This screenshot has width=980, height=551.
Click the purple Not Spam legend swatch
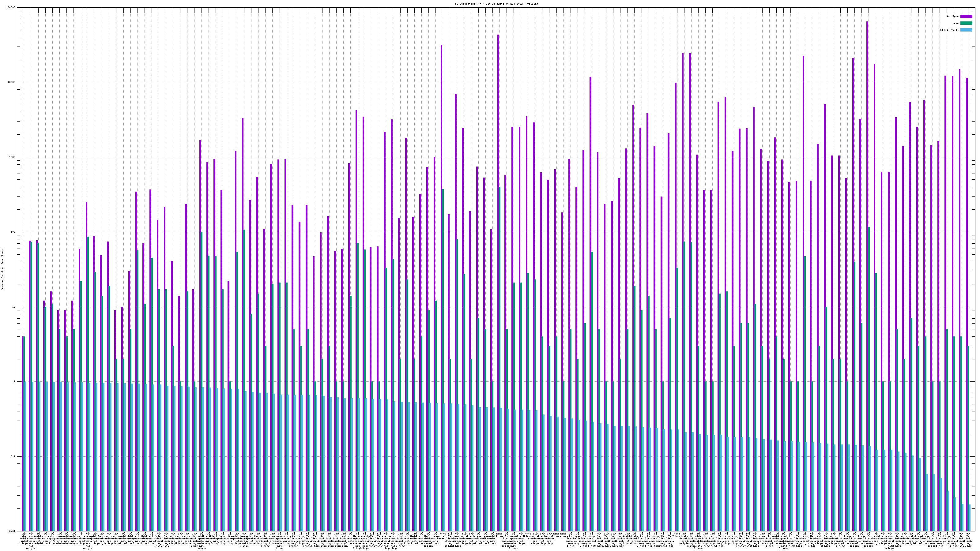coord(966,16)
